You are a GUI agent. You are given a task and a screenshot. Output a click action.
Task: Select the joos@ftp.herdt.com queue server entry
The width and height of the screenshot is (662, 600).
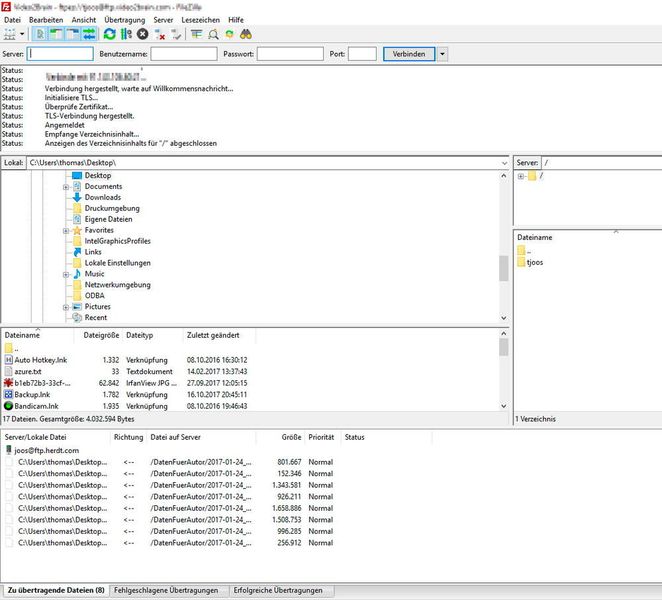click(46, 451)
